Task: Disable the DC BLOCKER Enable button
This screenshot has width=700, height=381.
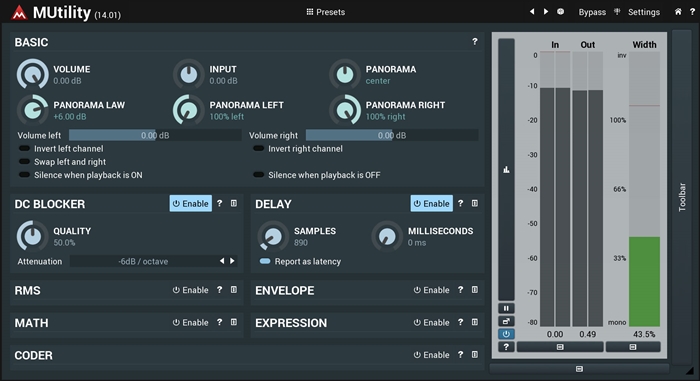Action: [x=191, y=204]
